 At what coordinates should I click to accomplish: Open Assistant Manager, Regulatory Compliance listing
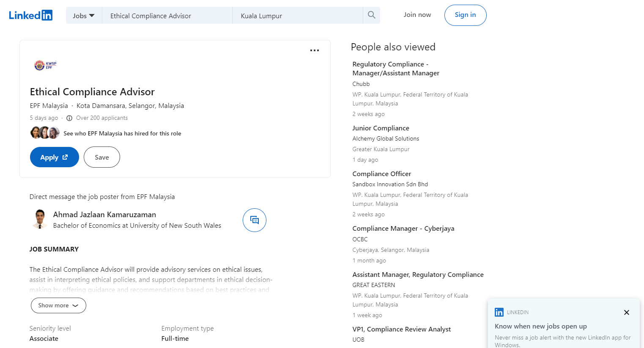(x=418, y=275)
